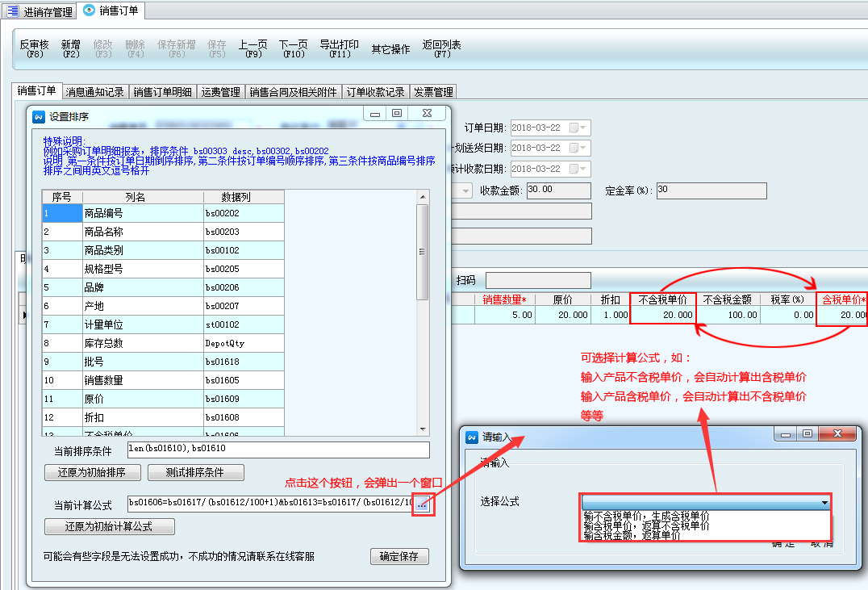The height and width of the screenshot is (590, 868).
Task: Select the 商品编号 row in the column list
Action: pyautogui.click(x=143, y=213)
